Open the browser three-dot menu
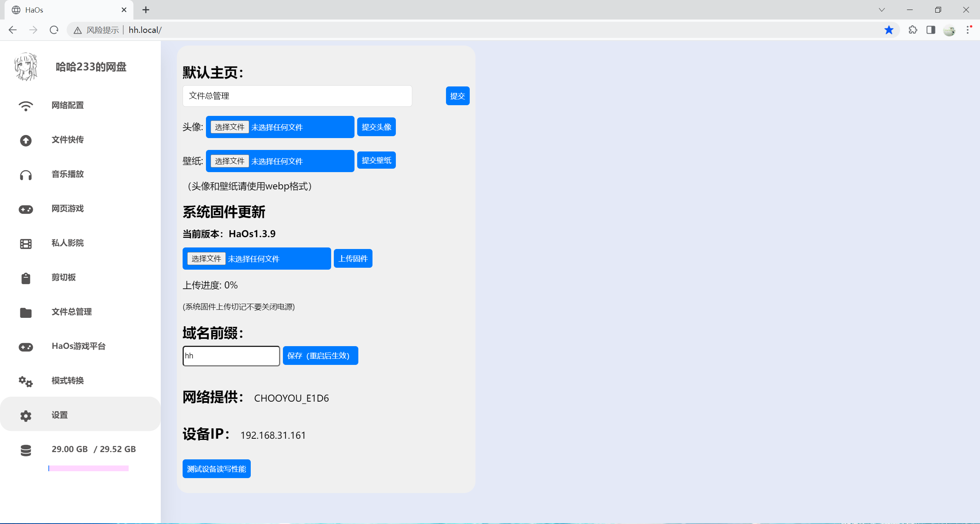Screen dimensions: 980x524 968,30
